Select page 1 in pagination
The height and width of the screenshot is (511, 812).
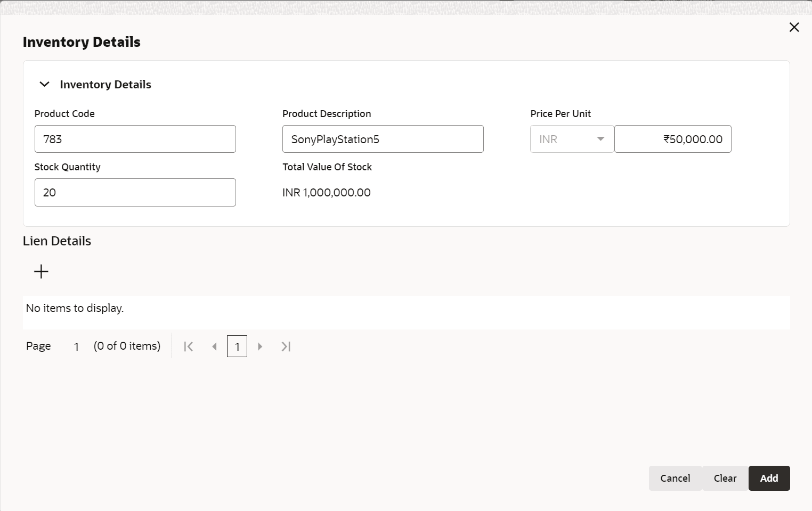click(237, 347)
